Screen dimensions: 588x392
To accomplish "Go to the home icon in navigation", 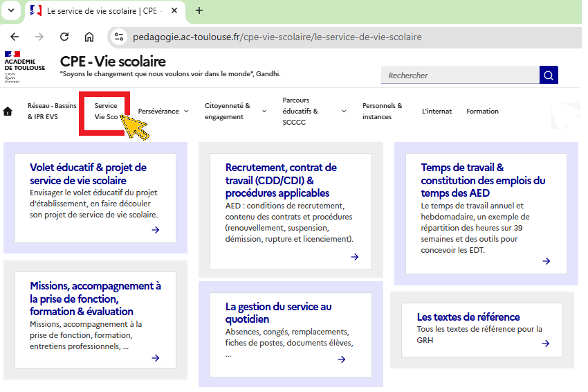I will coord(8,112).
